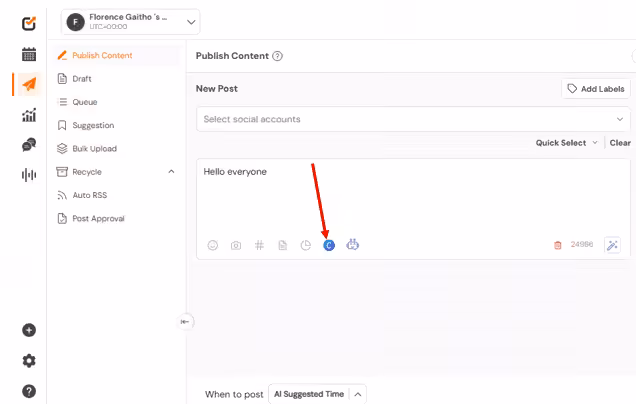Click the 24986 character counter
This screenshot has width=636, height=404.
[x=582, y=244]
